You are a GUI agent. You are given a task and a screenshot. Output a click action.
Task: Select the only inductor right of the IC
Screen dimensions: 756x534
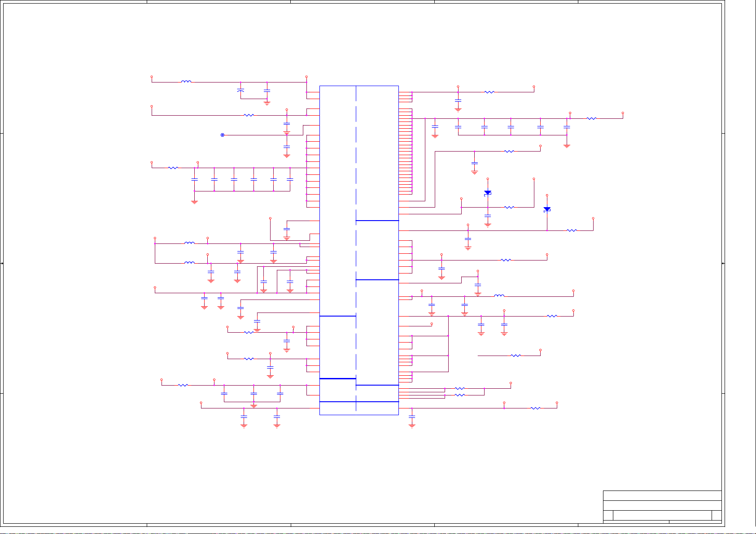tap(499, 295)
